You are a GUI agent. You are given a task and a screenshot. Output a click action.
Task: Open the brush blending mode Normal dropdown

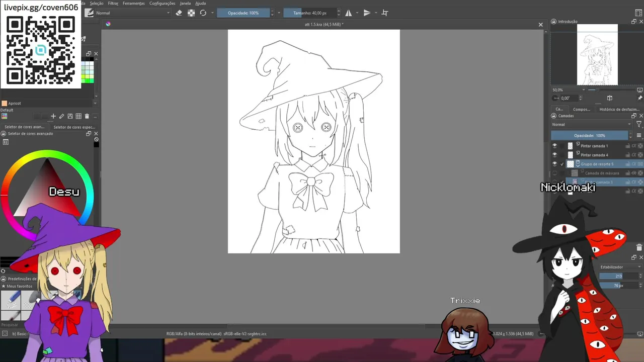[133, 13]
